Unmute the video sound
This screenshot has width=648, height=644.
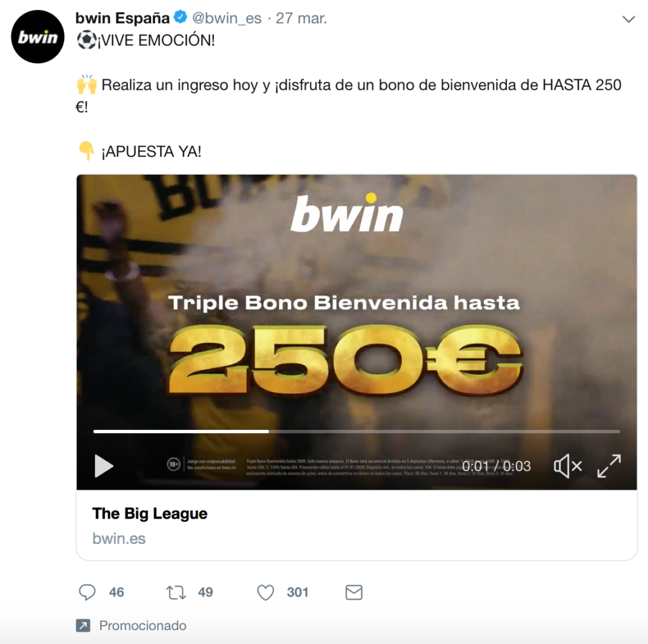[568, 466]
